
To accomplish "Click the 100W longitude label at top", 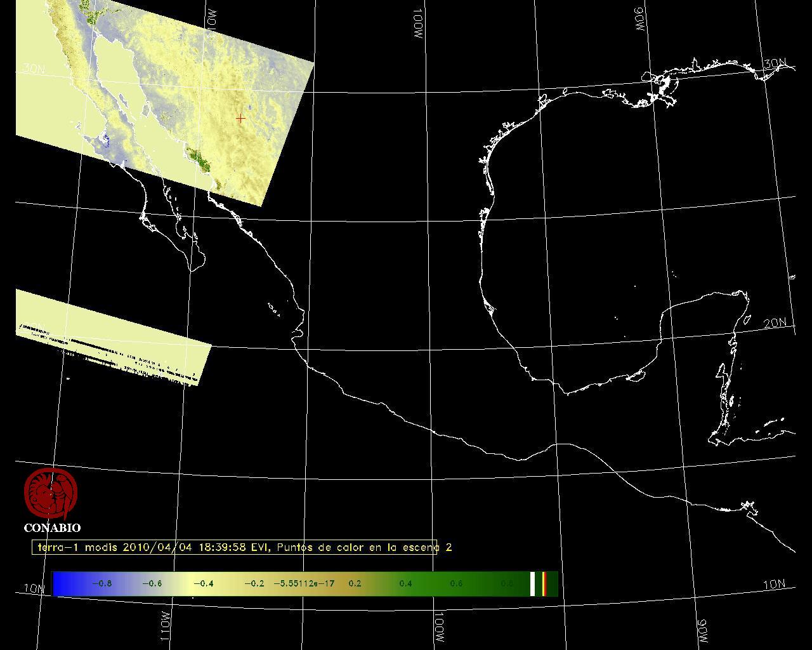I will pos(417,24).
